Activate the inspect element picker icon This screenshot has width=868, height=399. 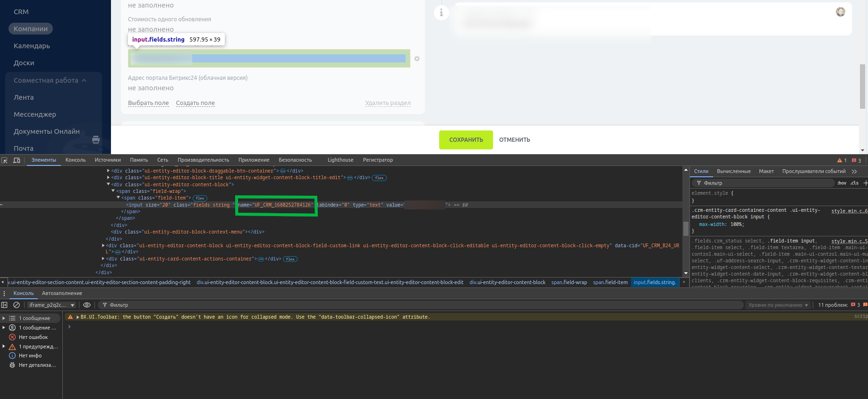point(5,160)
